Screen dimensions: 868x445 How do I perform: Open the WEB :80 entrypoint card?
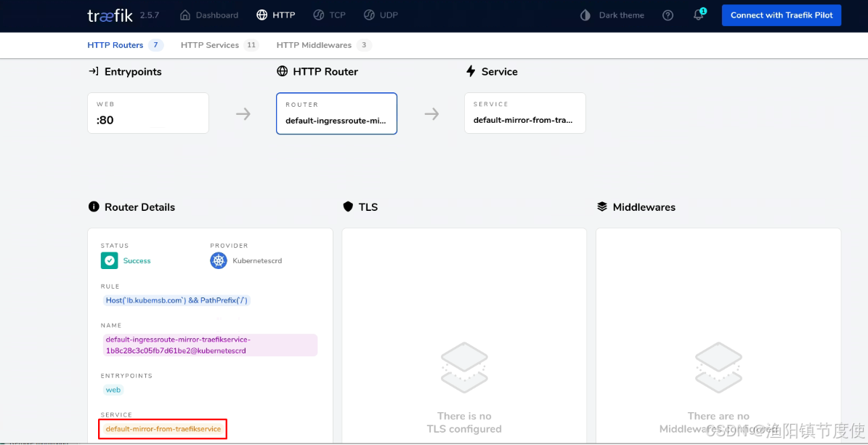pyautogui.click(x=148, y=113)
